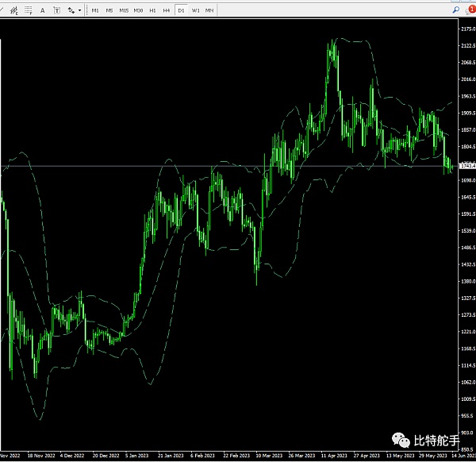Image resolution: width=476 pixels, height=462 pixels.
Task: Switch to M1 timeframe
Action: [x=95, y=10]
